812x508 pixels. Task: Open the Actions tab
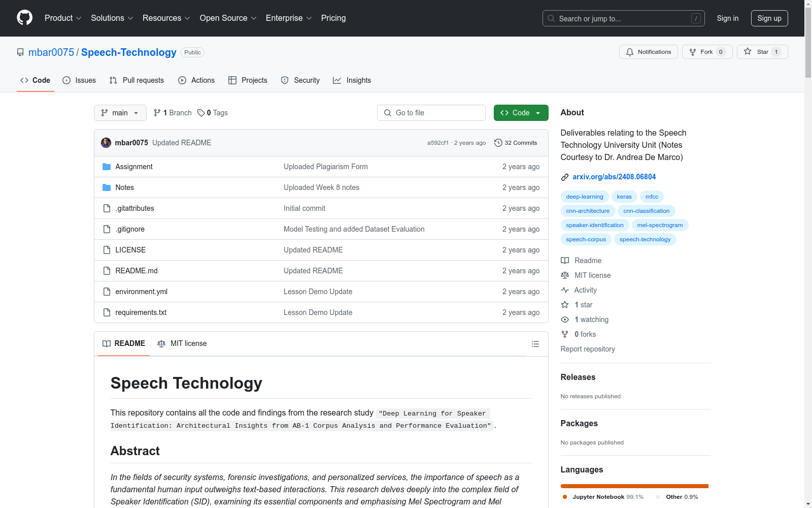coord(196,80)
